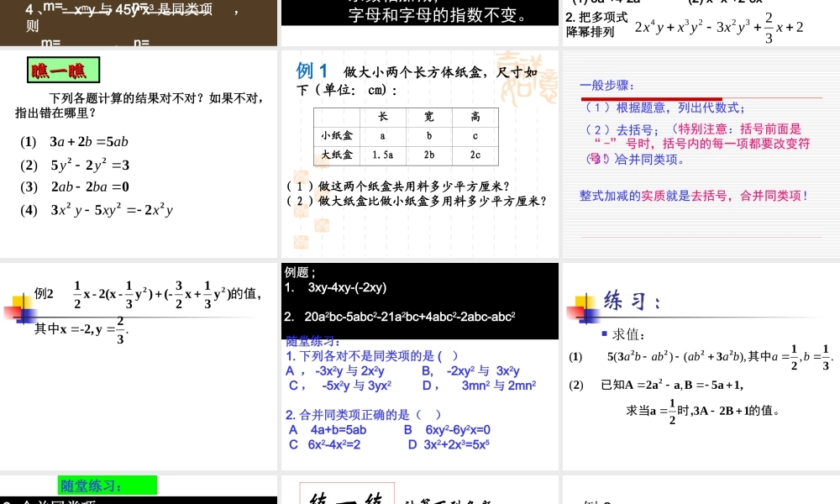
Task: Click option C 6x²-4x²=2
Action: pyautogui.click(x=324, y=444)
